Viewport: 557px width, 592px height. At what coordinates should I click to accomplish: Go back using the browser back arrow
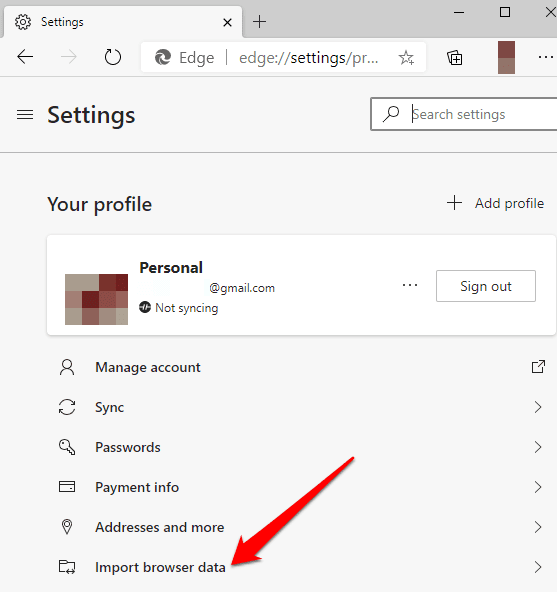coord(25,57)
